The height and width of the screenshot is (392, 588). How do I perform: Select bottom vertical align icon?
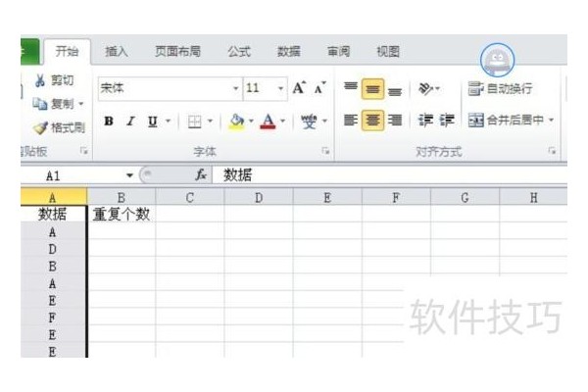click(395, 90)
